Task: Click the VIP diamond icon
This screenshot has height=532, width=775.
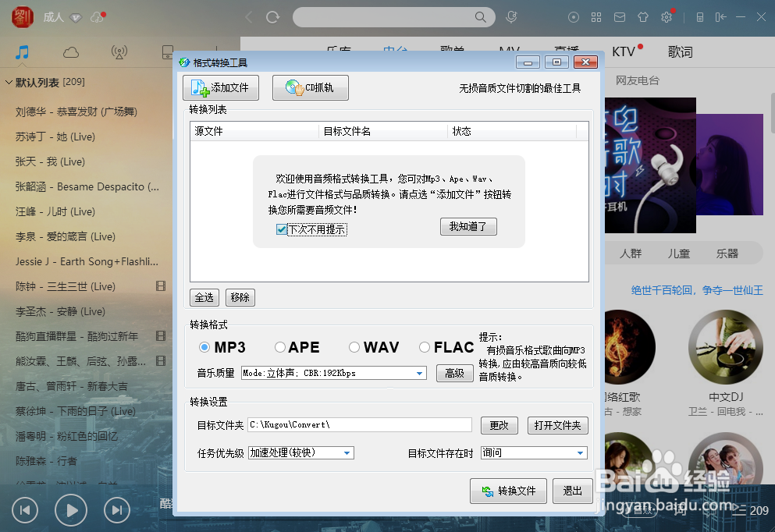Action: pyautogui.click(x=76, y=18)
